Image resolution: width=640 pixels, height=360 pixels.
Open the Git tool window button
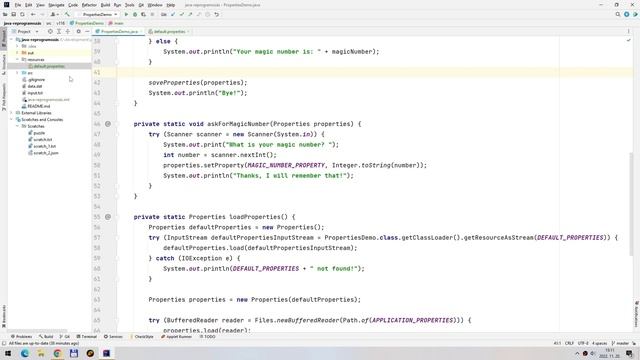pyautogui.click(x=65, y=337)
